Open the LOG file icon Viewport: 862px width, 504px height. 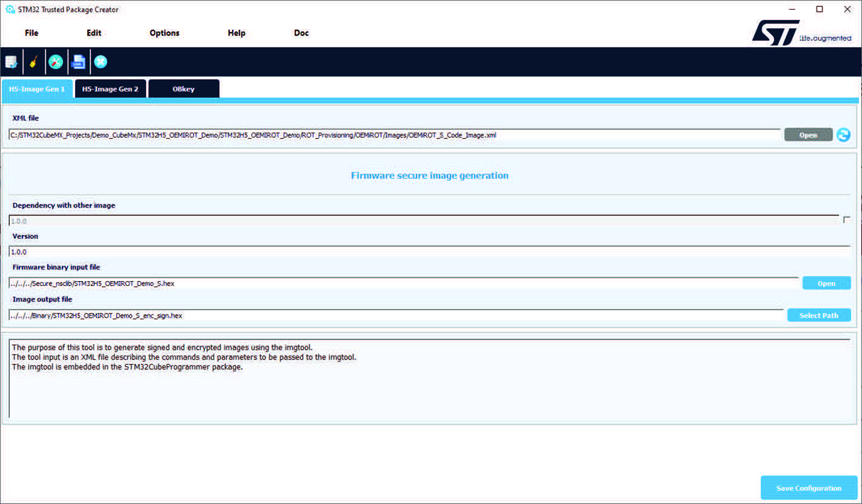click(x=78, y=62)
